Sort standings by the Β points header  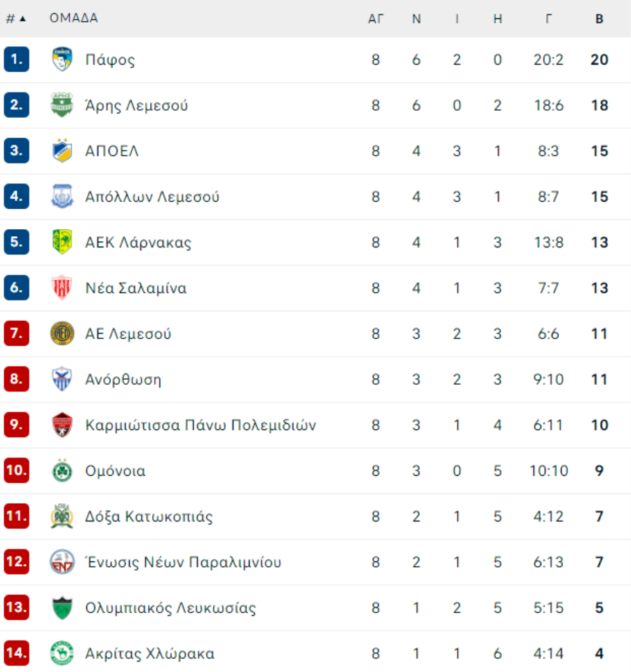pyautogui.click(x=599, y=18)
